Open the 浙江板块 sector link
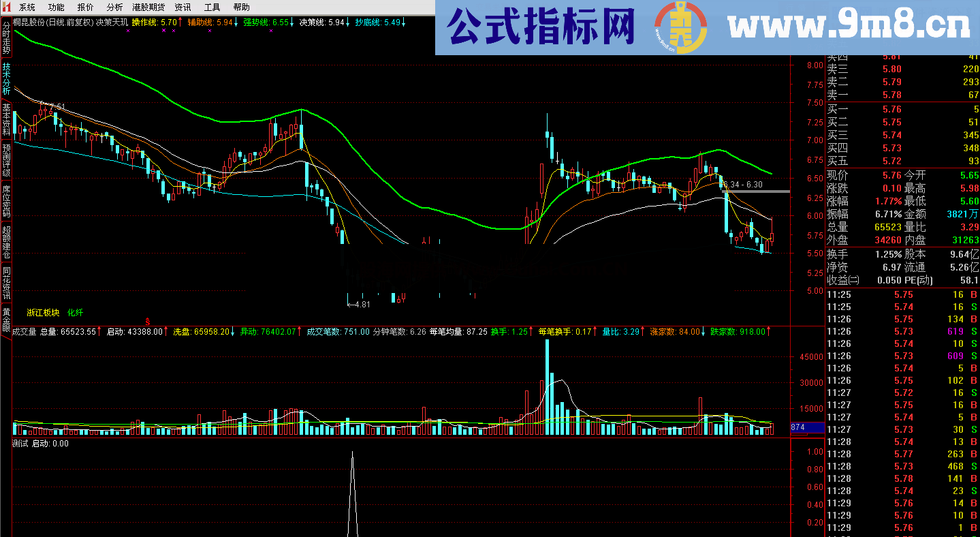The width and height of the screenshot is (980, 537). tap(42, 312)
